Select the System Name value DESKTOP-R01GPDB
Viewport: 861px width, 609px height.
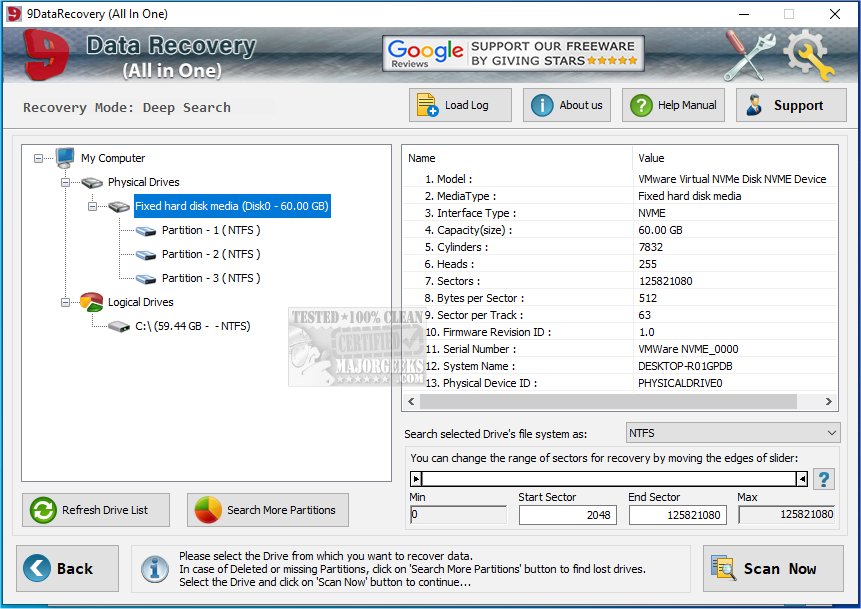pyautogui.click(x=685, y=366)
